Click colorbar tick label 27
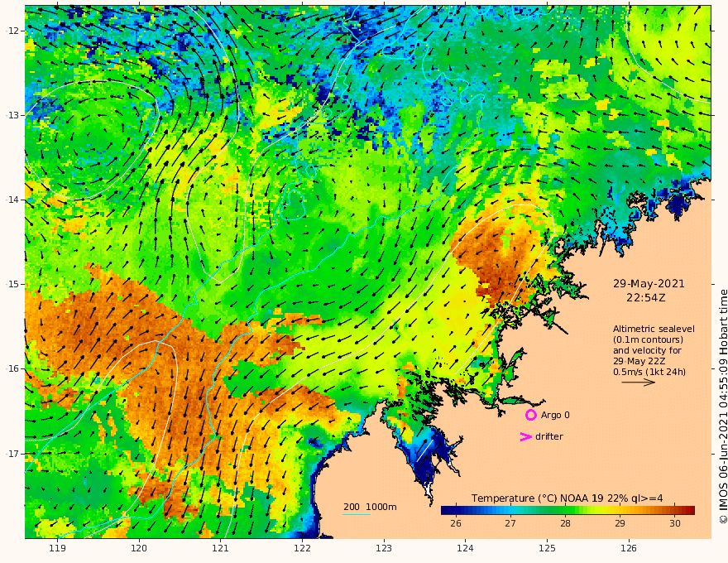This screenshot has width=728, height=563. [510, 523]
